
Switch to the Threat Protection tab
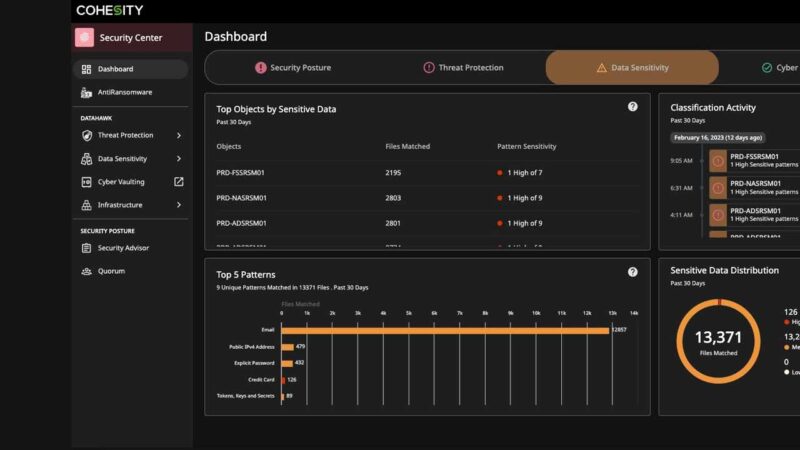(462, 68)
